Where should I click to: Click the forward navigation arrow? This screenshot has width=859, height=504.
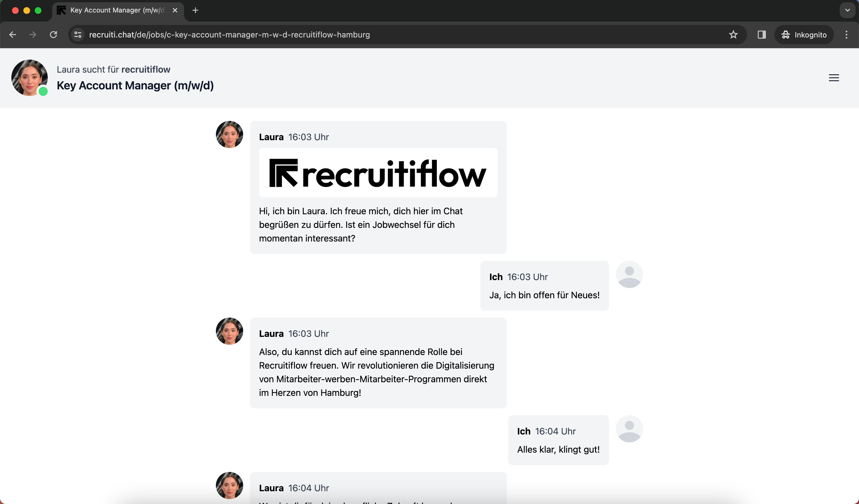33,35
